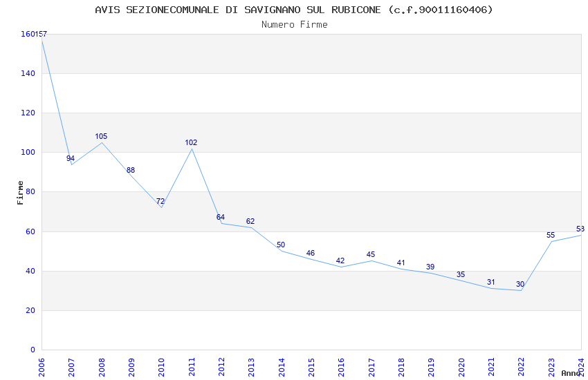Click the x-axis year label 2008
Image resolution: width=588 pixels, height=380 pixels.
tap(102, 368)
